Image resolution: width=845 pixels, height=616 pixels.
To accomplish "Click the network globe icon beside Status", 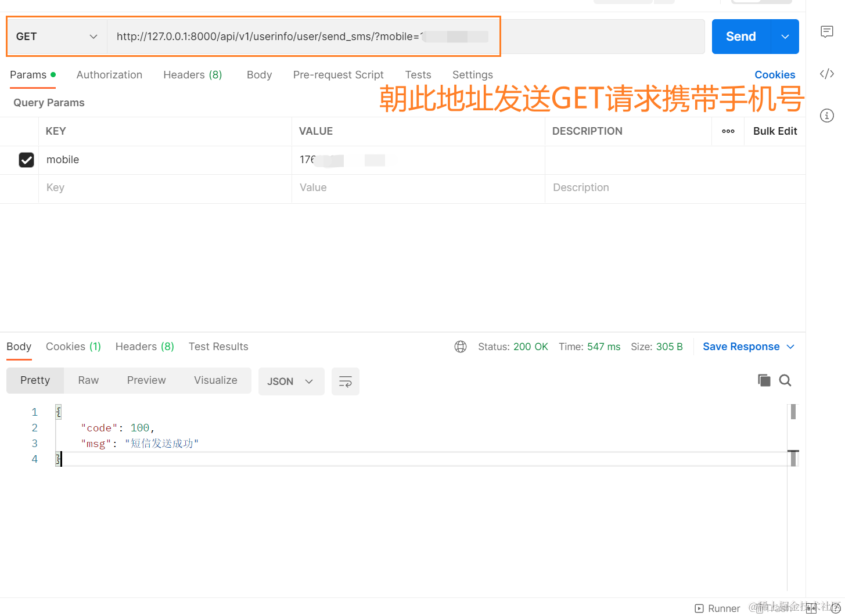I will coord(461,347).
